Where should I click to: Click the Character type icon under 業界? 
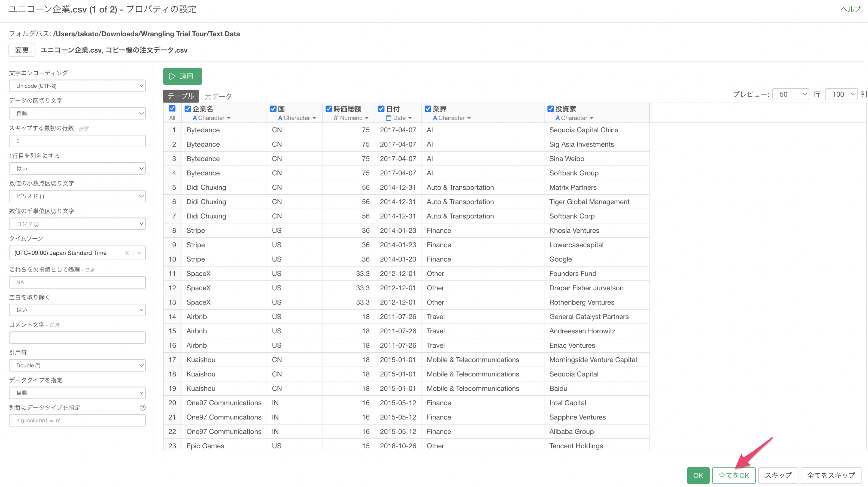click(435, 118)
